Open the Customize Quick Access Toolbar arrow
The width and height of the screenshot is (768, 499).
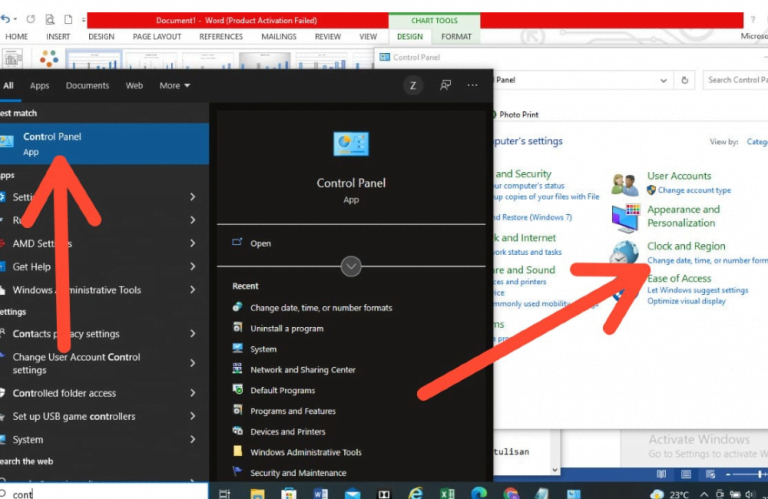pos(83,20)
